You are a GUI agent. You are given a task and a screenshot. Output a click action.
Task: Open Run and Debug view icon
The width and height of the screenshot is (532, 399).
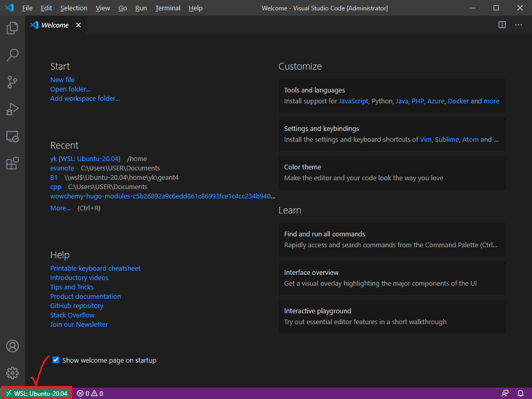(12, 109)
